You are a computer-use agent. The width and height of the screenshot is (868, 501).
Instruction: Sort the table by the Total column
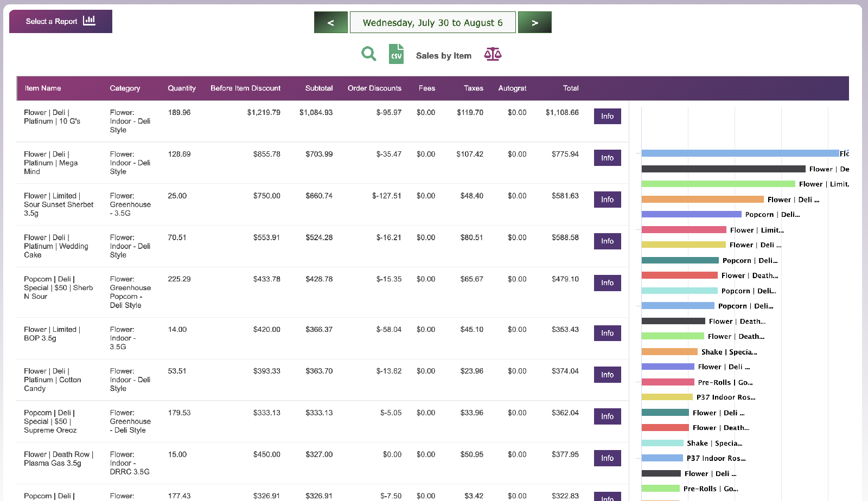(571, 88)
